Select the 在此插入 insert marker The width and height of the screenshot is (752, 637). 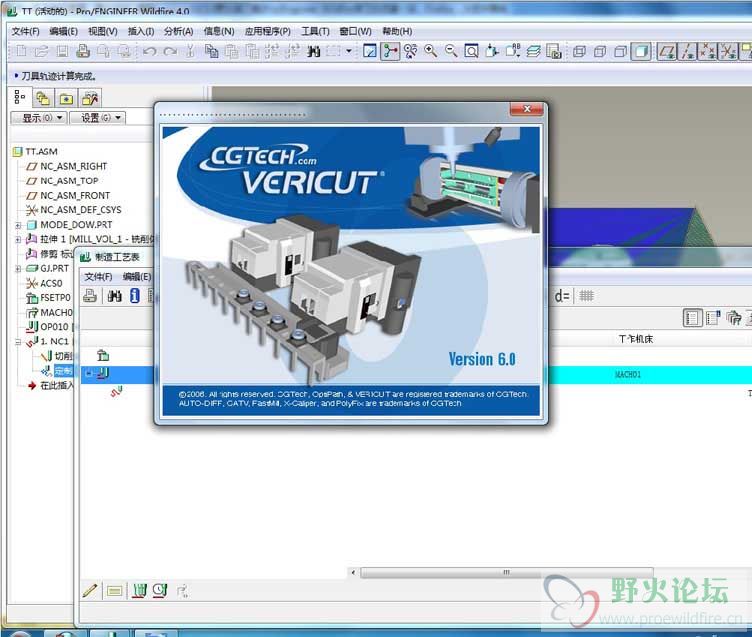57,386
